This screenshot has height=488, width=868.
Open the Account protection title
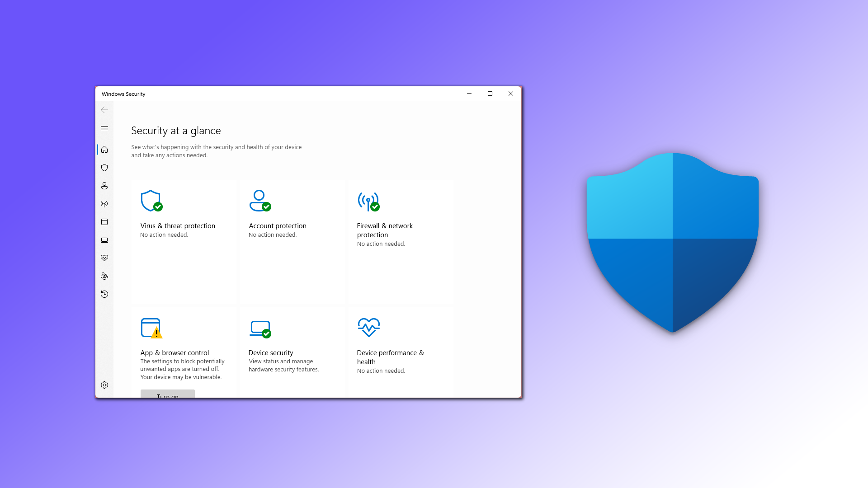pos(278,226)
